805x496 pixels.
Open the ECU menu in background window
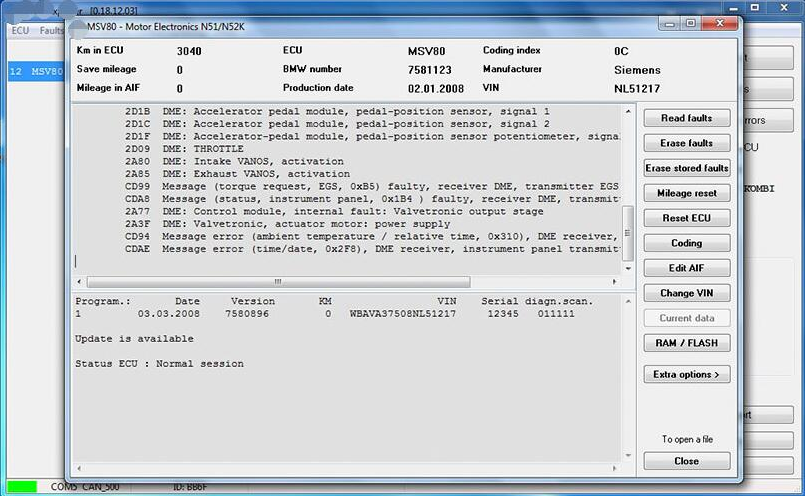pos(20,31)
